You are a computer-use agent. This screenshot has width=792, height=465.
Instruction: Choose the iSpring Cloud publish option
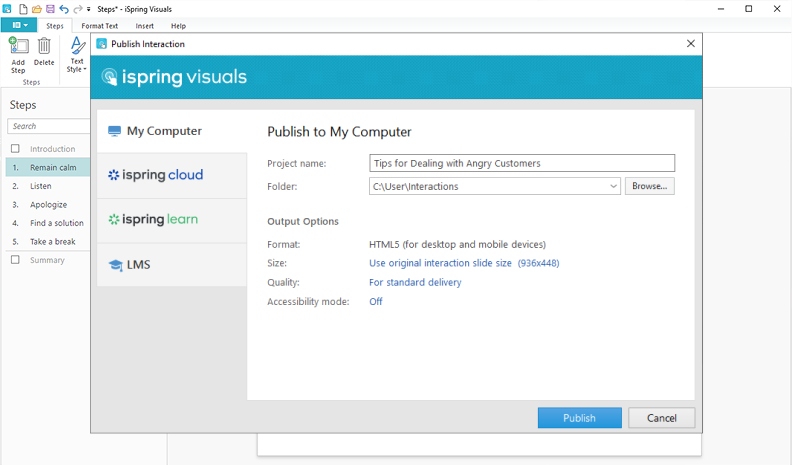[x=171, y=175]
